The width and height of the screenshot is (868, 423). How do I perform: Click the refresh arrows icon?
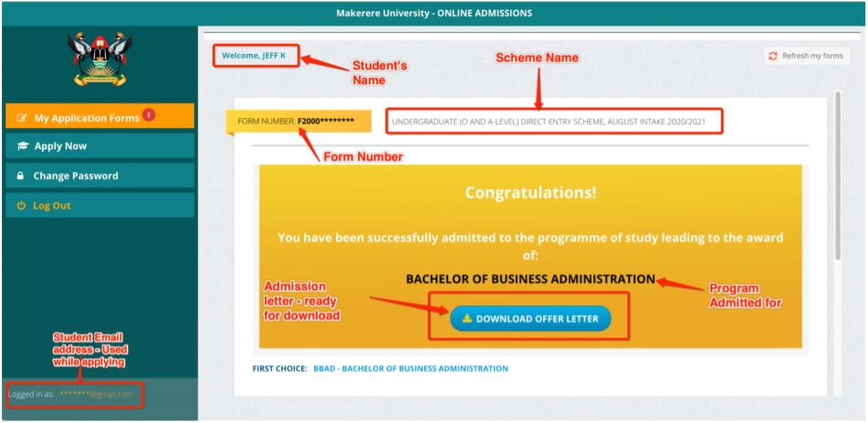(773, 56)
